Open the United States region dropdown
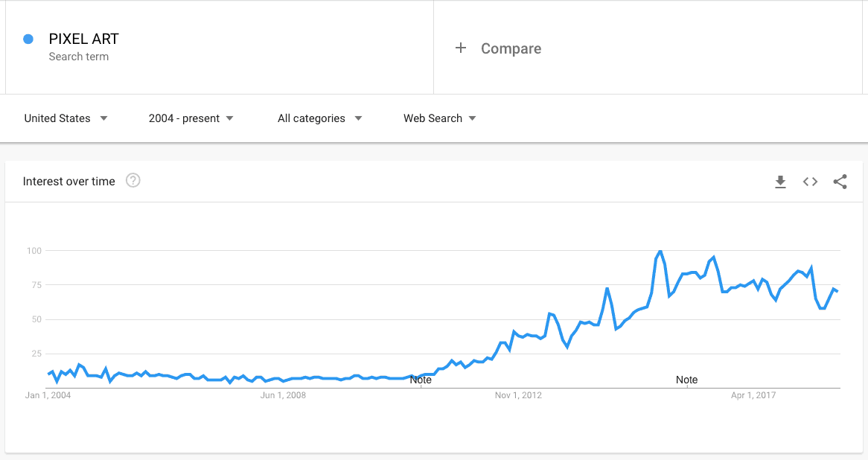 (x=66, y=118)
